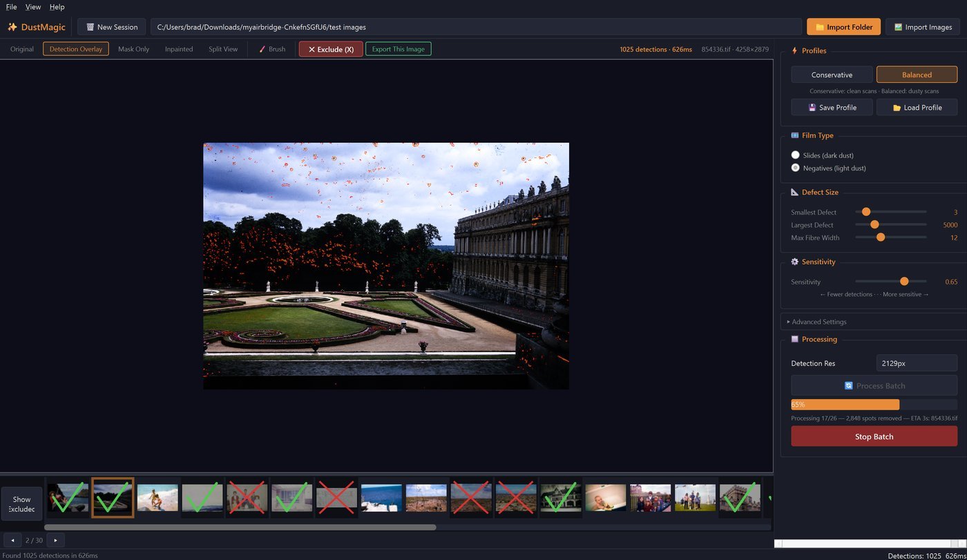Click 'Found 1025 detections in 626ms' status text
The height and width of the screenshot is (560, 967).
tap(50, 555)
